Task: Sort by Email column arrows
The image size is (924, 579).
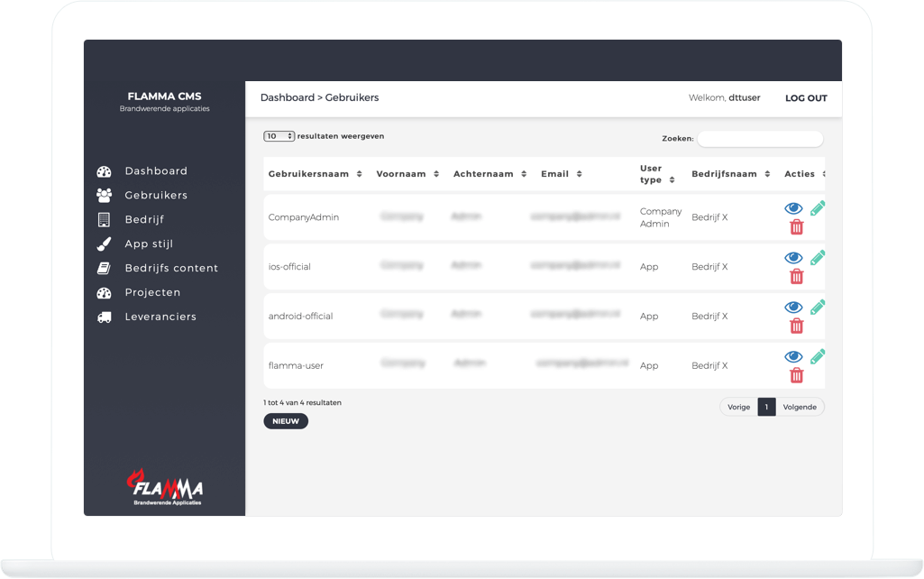Action: tap(580, 174)
